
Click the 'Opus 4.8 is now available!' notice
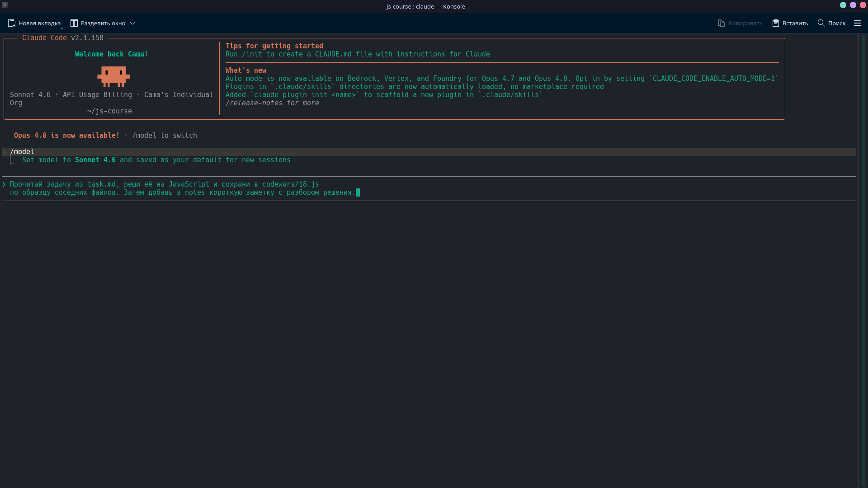pyautogui.click(x=67, y=136)
